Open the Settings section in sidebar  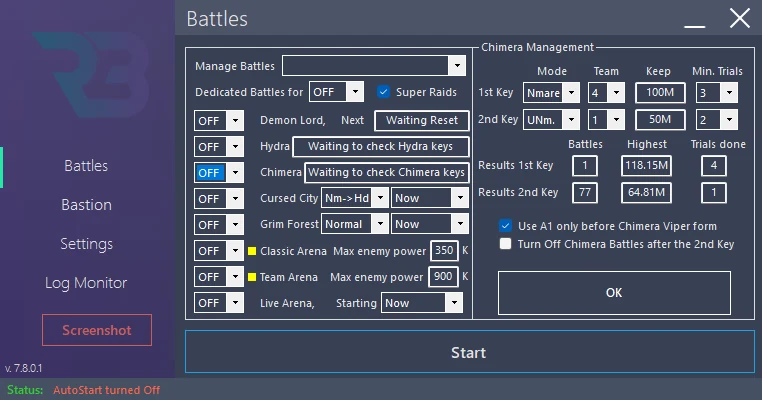pos(86,243)
